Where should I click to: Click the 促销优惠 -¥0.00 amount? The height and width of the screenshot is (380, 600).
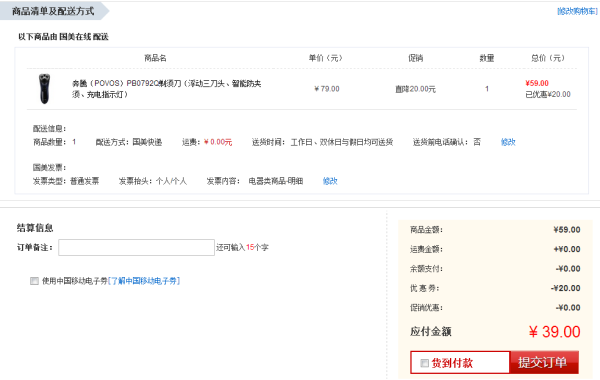coord(568,308)
